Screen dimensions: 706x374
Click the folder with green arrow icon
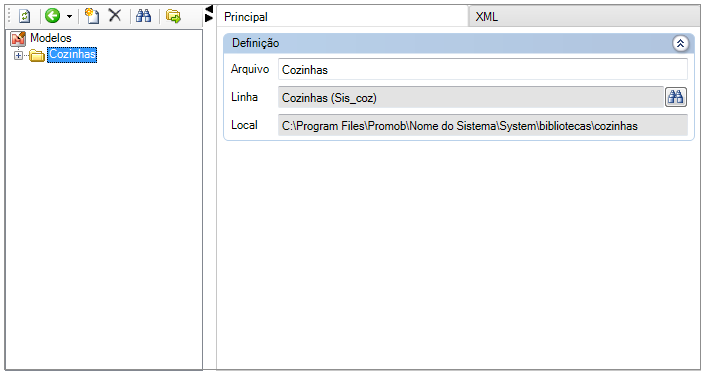point(173,17)
